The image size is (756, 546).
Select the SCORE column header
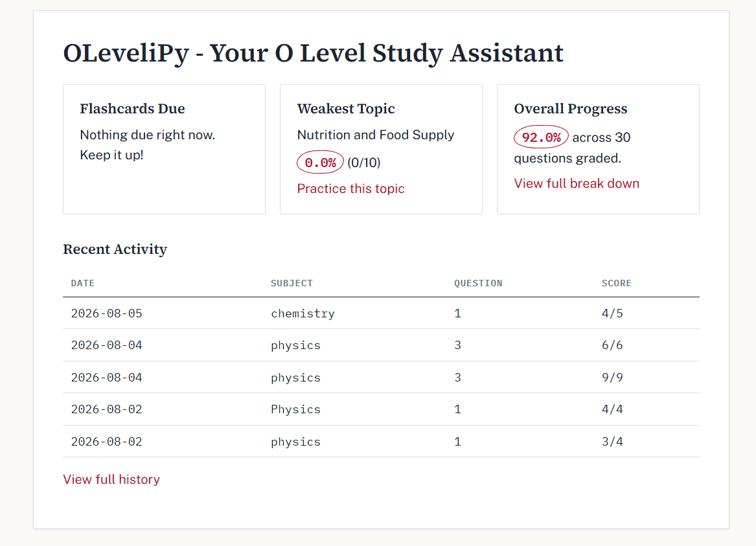pos(616,283)
